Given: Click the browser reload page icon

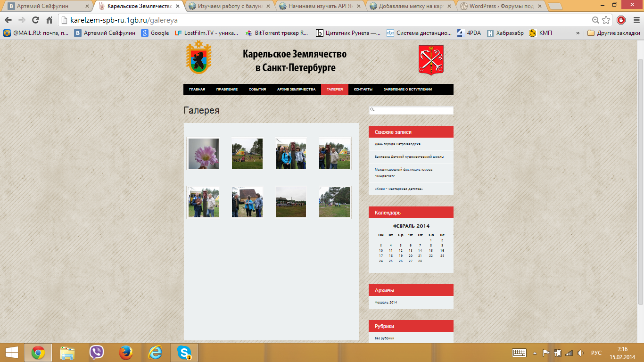Looking at the screenshot, I should 35,20.
